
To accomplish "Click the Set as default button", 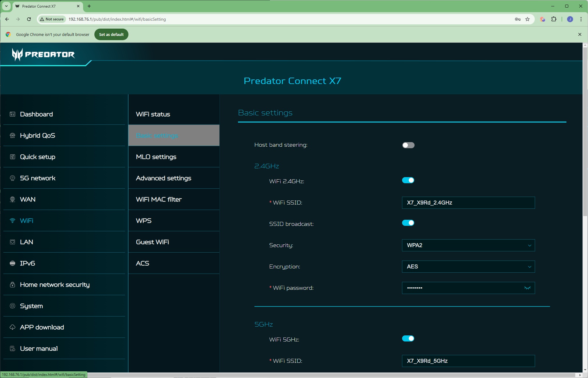I will click(111, 34).
